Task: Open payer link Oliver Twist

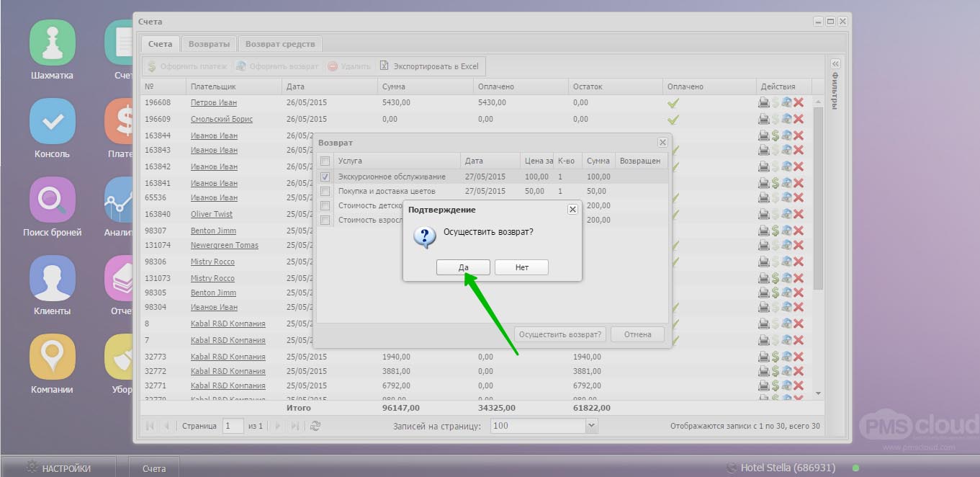Action: pyautogui.click(x=212, y=214)
